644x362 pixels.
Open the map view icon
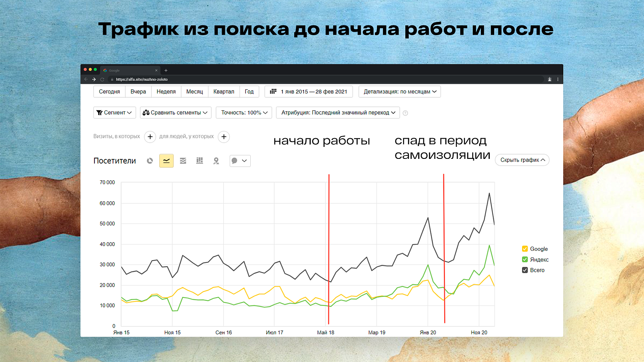pos(216,161)
